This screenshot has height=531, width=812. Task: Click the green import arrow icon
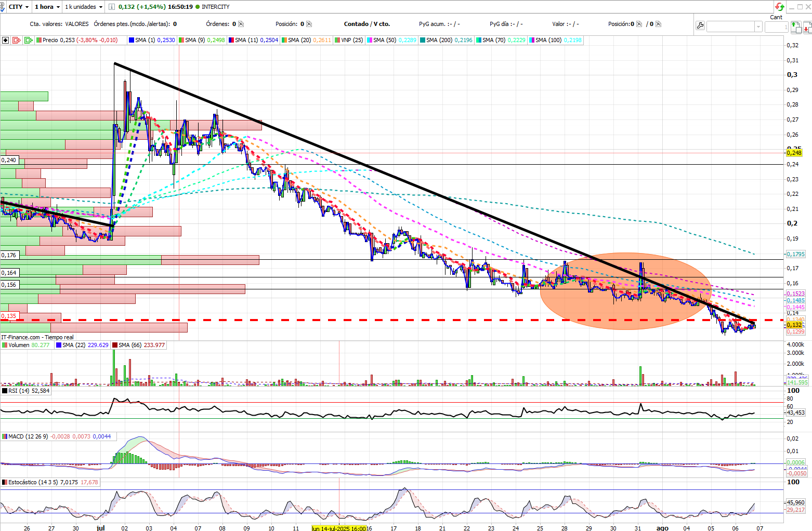tap(29, 40)
